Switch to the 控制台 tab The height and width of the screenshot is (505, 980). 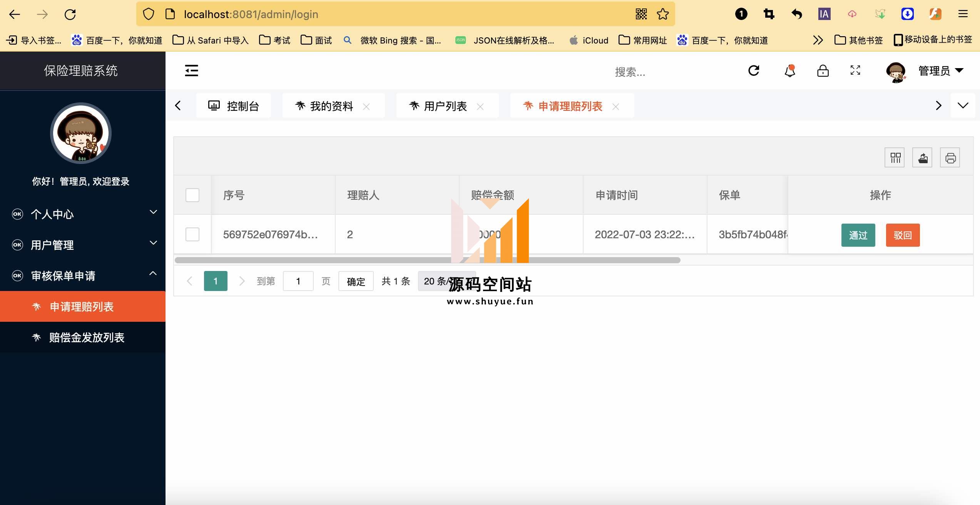point(234,106)
